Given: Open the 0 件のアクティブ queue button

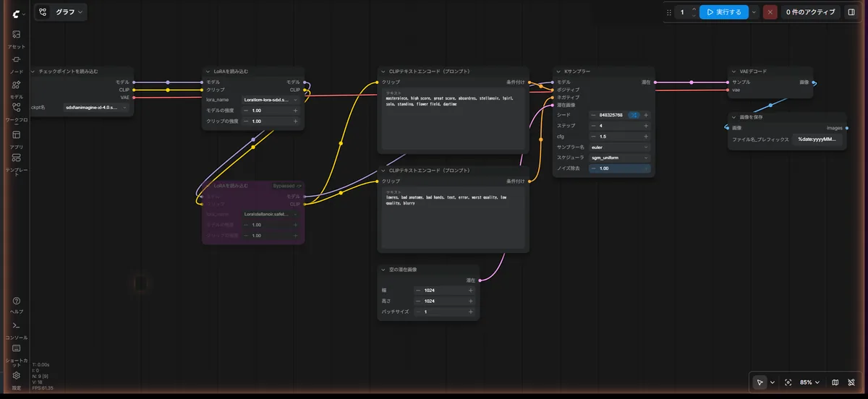Looking at the screenshot, I should coord(810,12).
